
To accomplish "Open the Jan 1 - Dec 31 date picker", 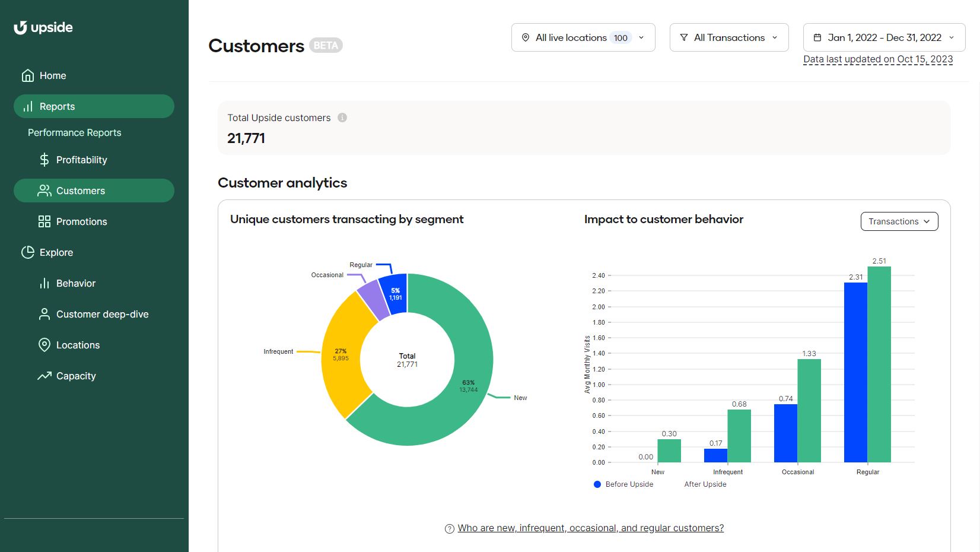I will pyautogui.click(x=883, y=37).
